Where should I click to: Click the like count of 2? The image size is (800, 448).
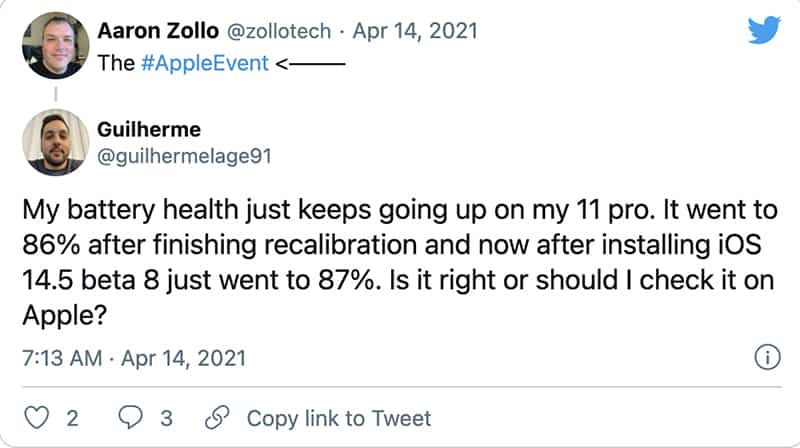(x=72, y=417)
